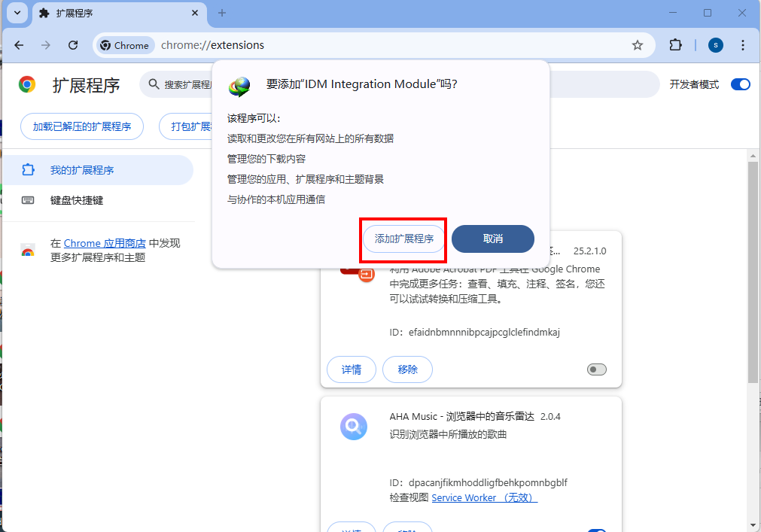Open the profile avatar "s"
Image resolution: width=761 pixels, height=532 pixels.
[715, 45]
